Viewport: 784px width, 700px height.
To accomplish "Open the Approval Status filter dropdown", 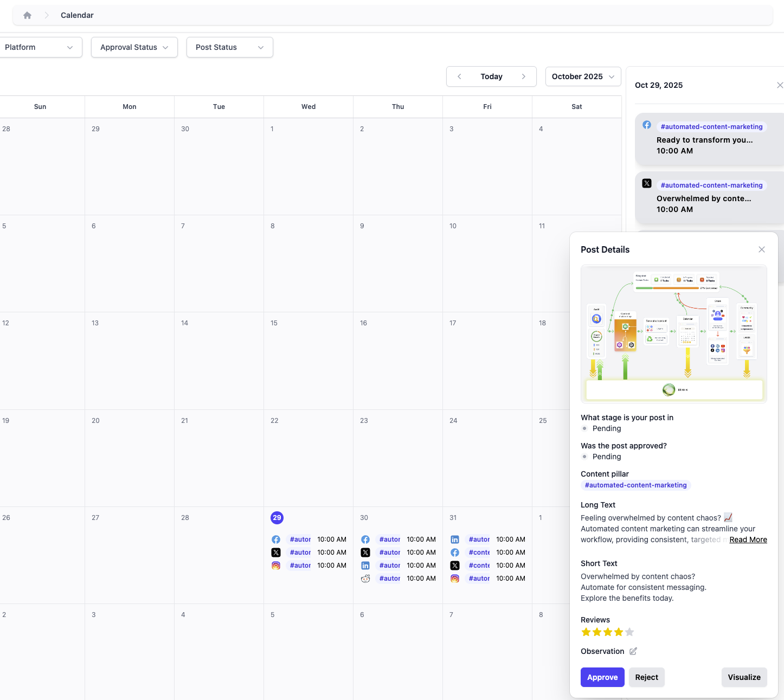I will tap(134, 47).
